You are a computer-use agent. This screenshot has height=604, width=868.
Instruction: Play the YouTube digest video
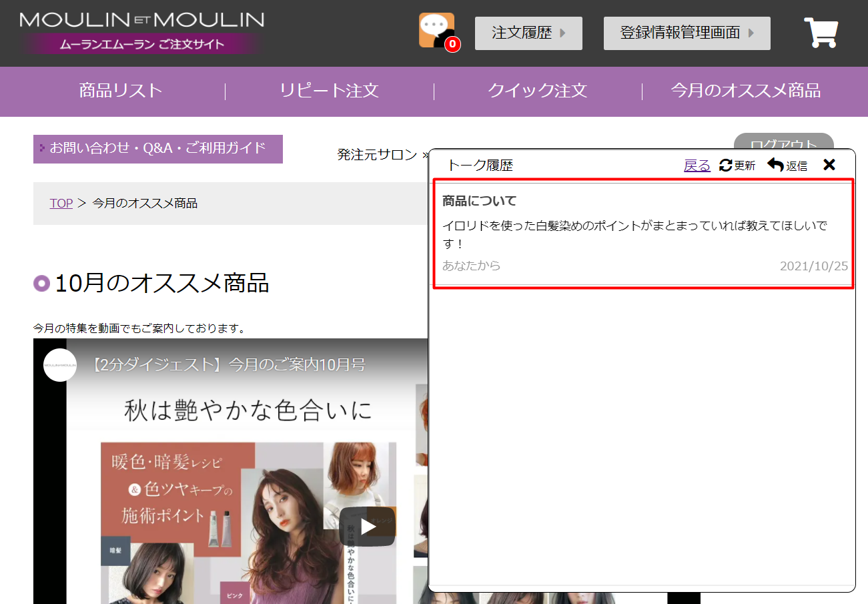coord(367,527)
